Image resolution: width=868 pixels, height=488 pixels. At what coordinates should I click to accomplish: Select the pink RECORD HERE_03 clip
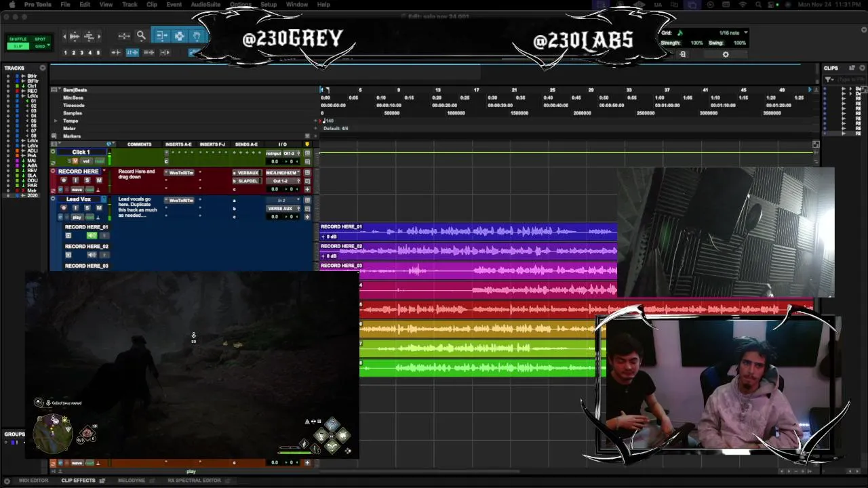tap(468, 270)
